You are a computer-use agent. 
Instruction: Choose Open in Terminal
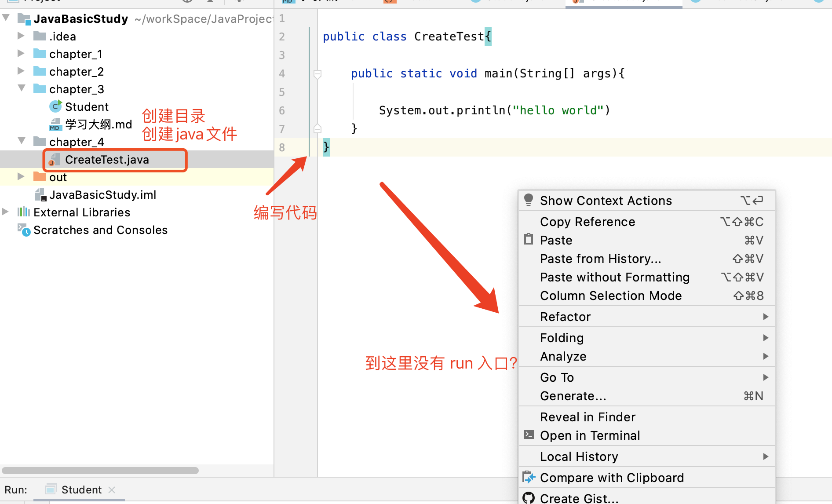[646, 435]
